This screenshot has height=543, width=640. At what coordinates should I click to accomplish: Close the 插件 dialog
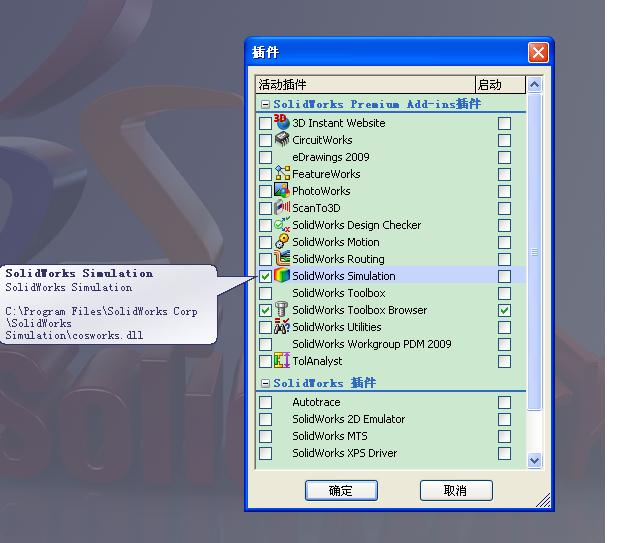tap(538, 52)
